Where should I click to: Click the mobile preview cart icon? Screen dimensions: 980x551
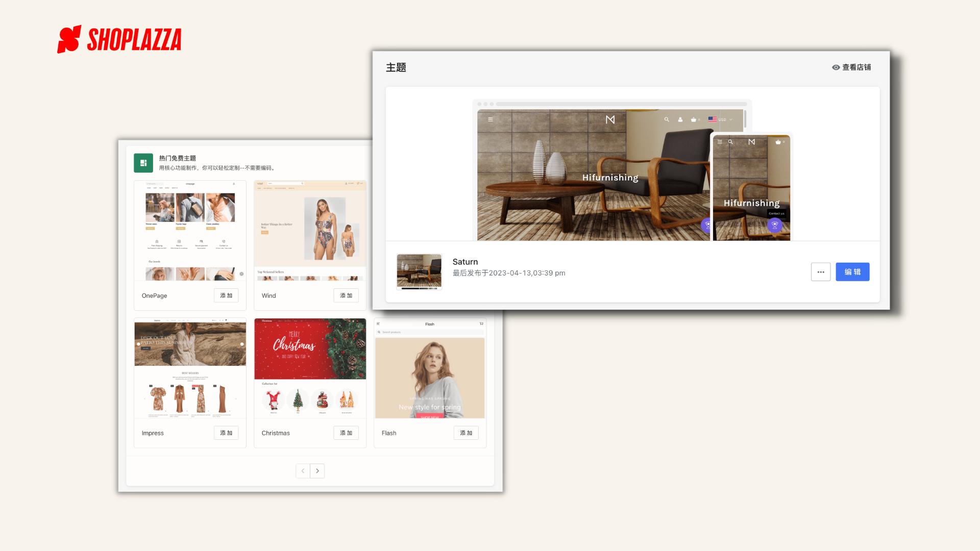pyautogui.click(x=778, y=142)
